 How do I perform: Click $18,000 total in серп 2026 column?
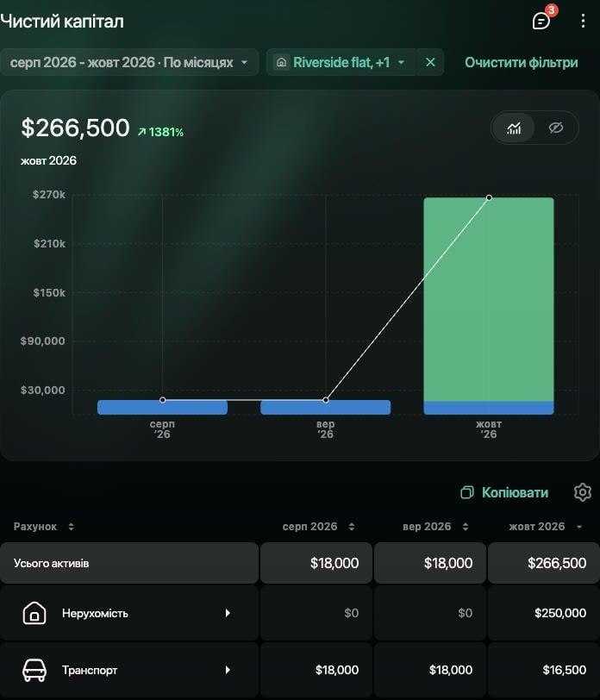coord(334,563)
